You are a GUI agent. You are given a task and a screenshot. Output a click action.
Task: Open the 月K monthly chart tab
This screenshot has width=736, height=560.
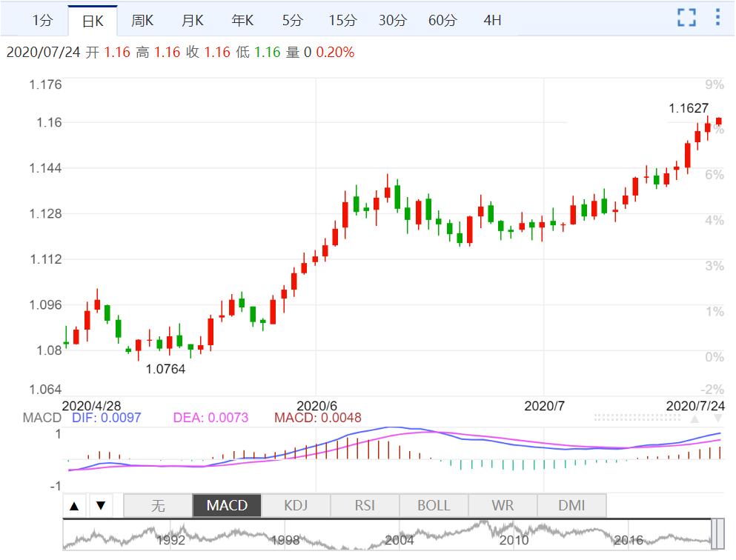click(193, 21)
